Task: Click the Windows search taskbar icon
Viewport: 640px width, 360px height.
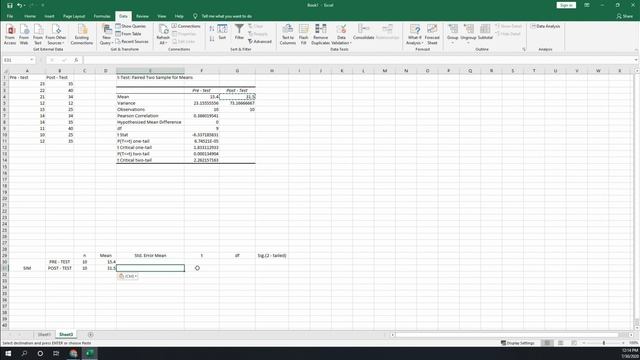Action: tap(24, 353)
